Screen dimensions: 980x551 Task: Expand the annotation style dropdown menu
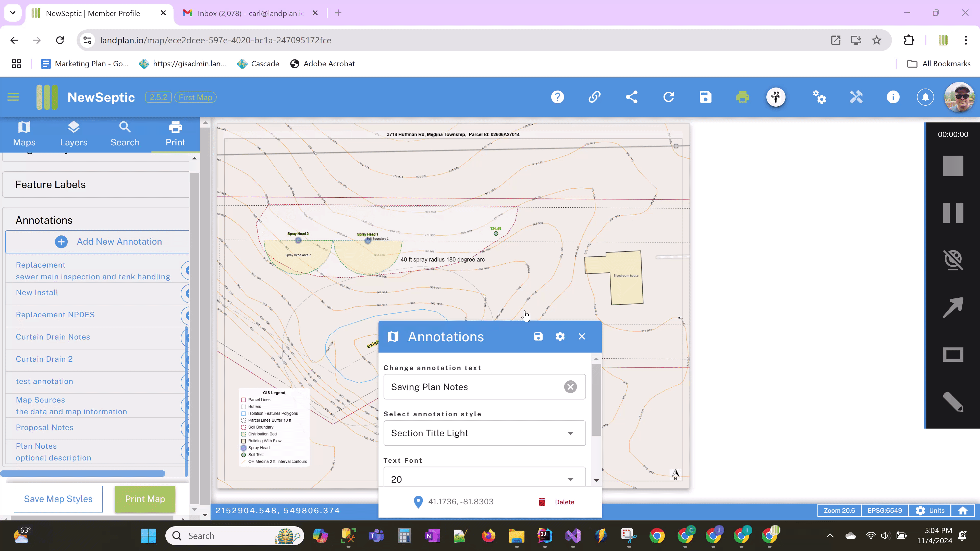point(570,433)
